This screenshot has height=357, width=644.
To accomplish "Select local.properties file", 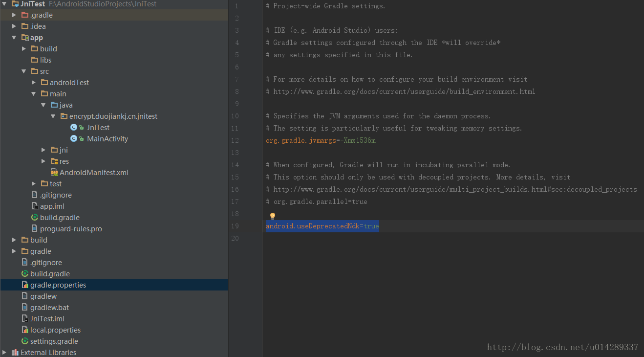I will [x=55, y=330].
